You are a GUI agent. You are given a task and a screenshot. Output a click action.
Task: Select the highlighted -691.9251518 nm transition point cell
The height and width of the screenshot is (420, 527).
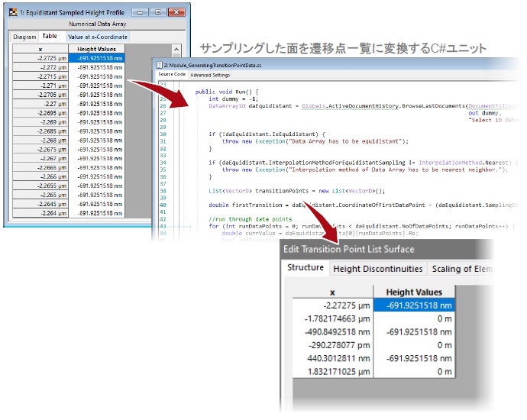coord(414,305)
